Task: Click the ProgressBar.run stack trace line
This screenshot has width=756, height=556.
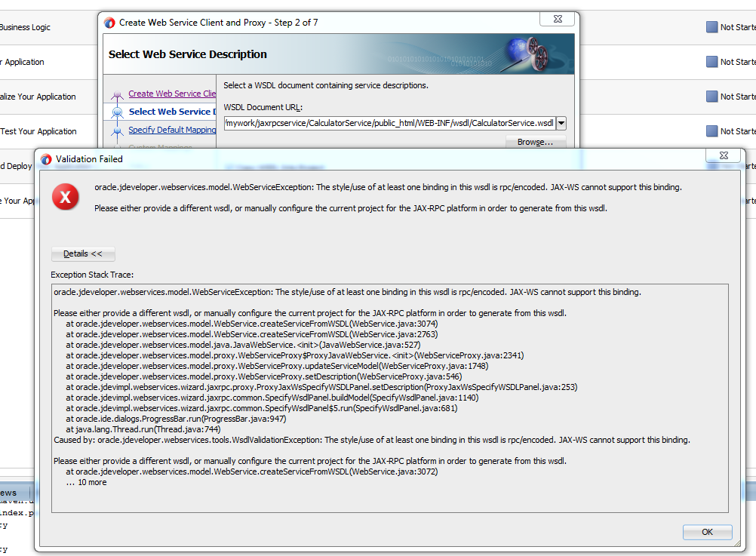Action: point(176,419)
